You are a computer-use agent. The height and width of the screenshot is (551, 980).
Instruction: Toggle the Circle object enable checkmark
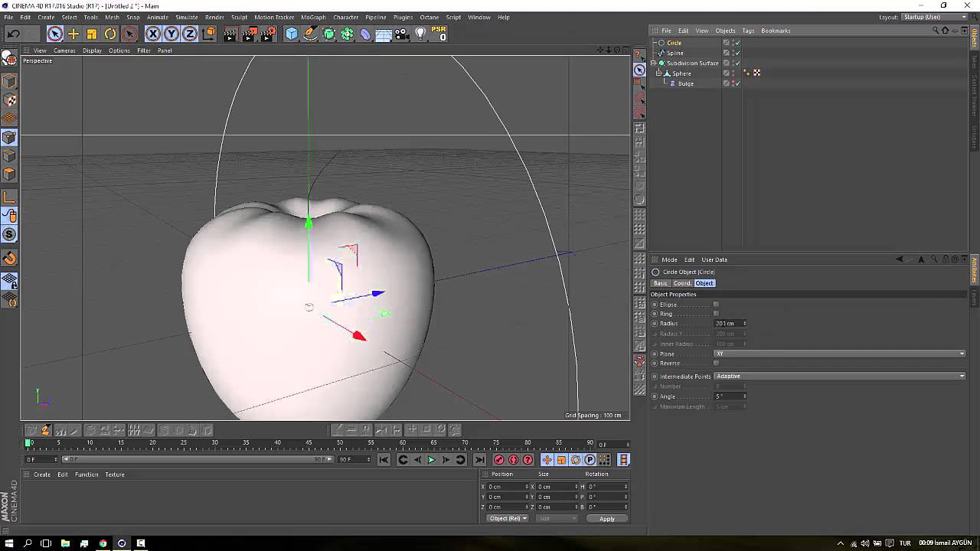(x=737, y=43)
